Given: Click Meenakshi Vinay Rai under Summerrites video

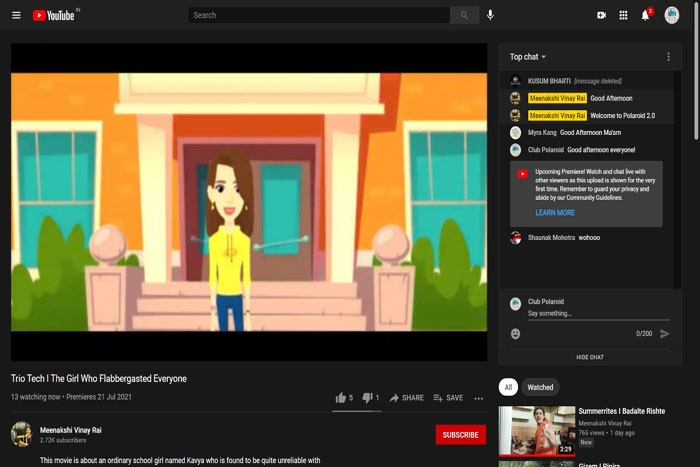Looking at the screenshot, I should click(x=605, y=423).
